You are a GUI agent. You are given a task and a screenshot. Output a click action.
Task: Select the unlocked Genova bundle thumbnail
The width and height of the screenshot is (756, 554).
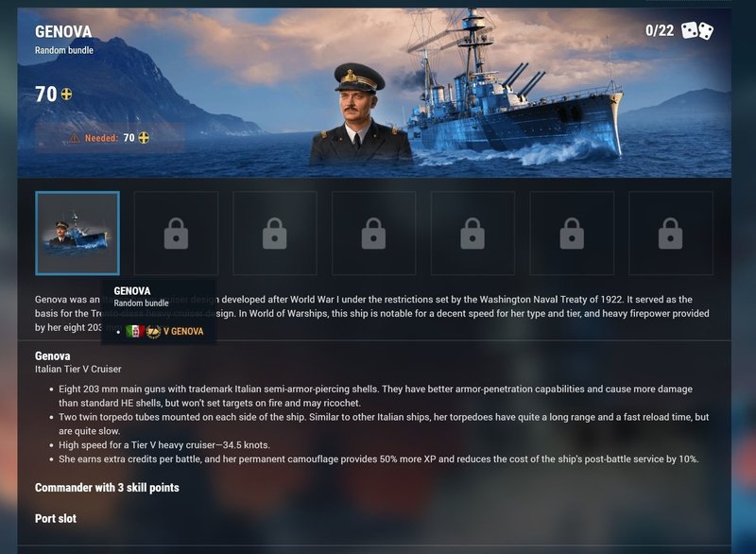click(x=77, y=234)
